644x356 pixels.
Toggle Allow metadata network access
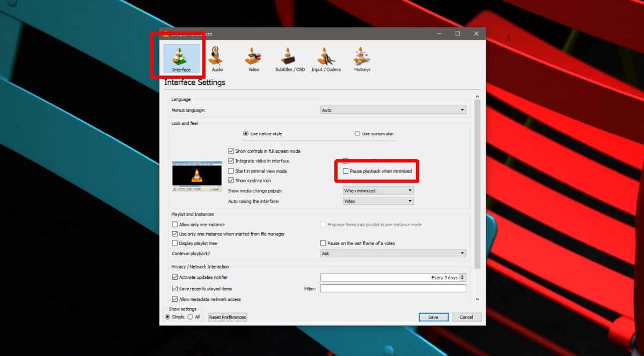[206, 299]
